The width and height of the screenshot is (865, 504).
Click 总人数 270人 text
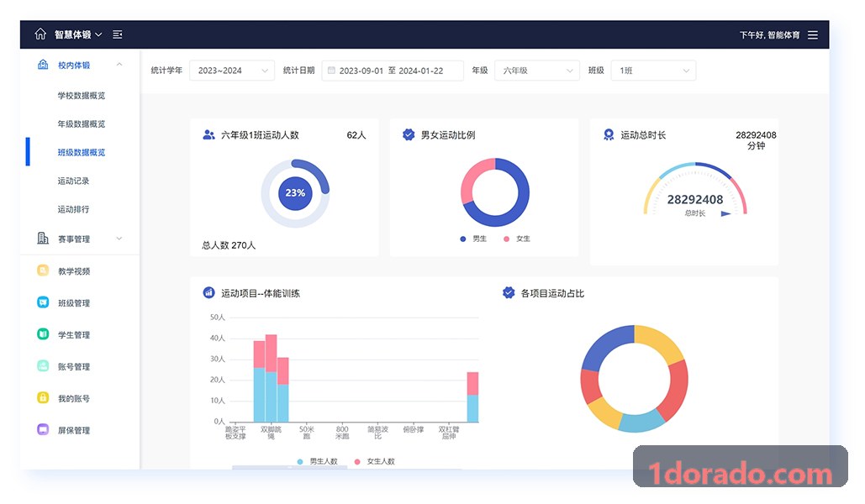pyautogui.click(x=229, y=245)
